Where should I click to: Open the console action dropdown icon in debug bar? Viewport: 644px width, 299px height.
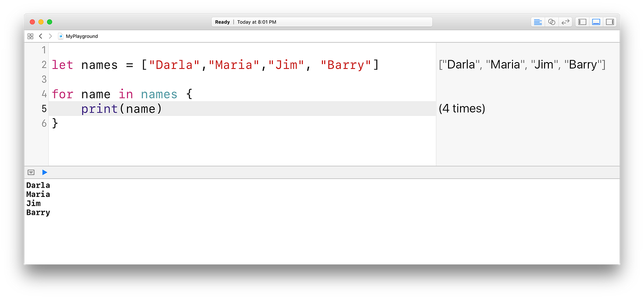tap(31, 172)
